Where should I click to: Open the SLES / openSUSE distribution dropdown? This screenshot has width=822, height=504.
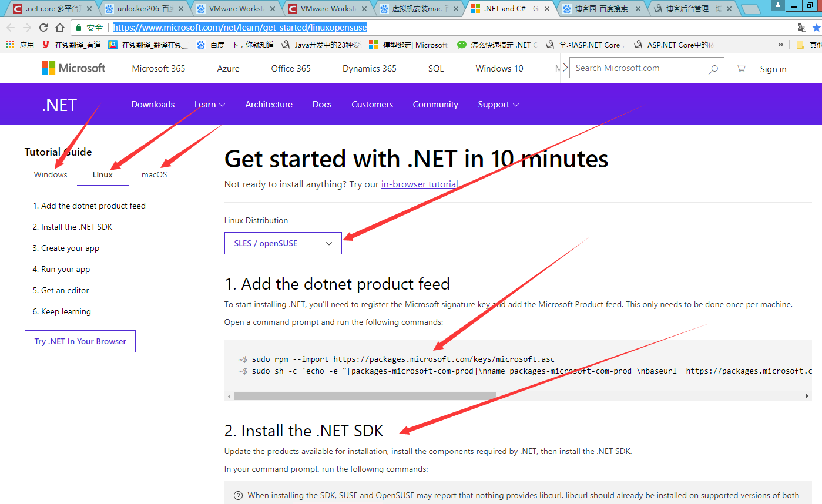283,243
